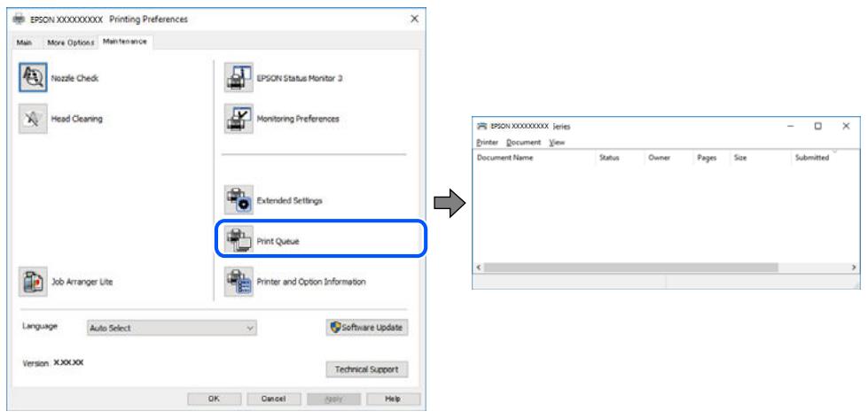Open the EPSON Status Monitor 3 icon
Image resolution: width=868 pixels, height=419 pixels.
point(239,77)
